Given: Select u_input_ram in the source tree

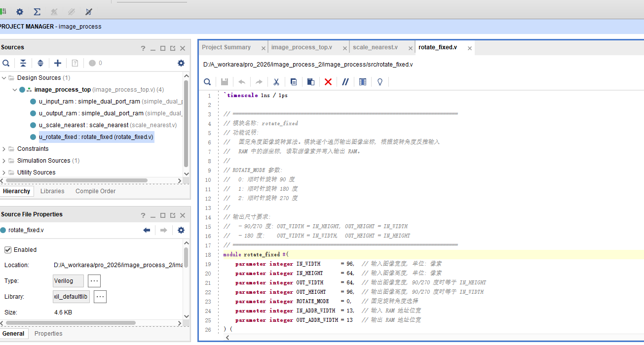Looking at the screenshot, I should pyautogui.click(x=106, y=102).
